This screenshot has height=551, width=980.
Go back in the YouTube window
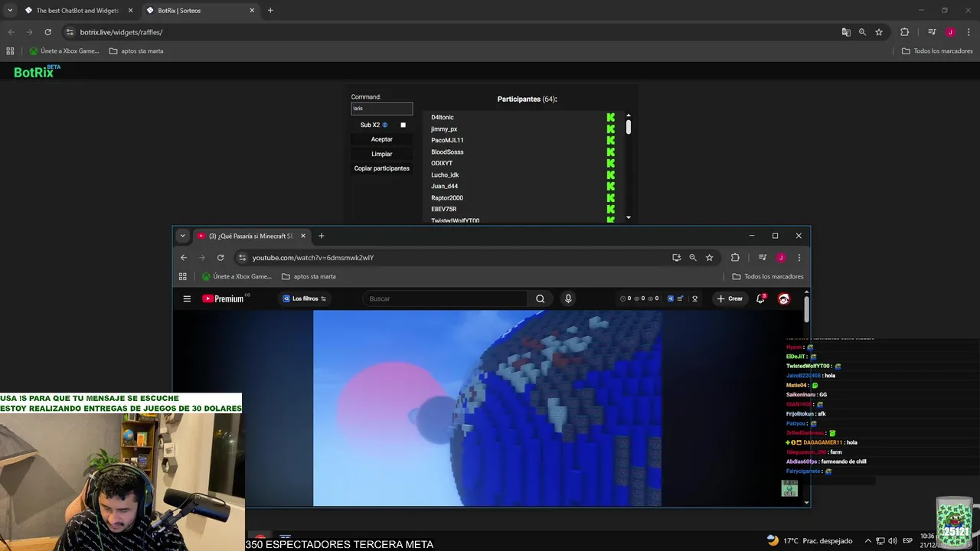(184, 258)
